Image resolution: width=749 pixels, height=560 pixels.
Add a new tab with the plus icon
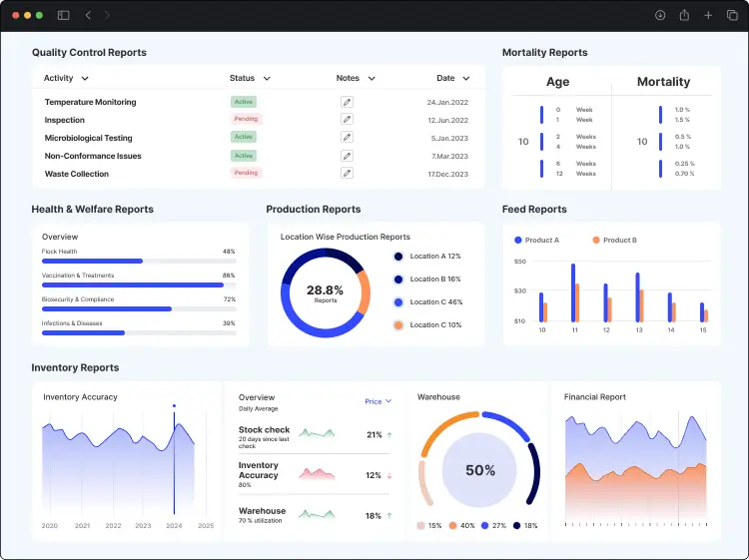pos(708,15)
